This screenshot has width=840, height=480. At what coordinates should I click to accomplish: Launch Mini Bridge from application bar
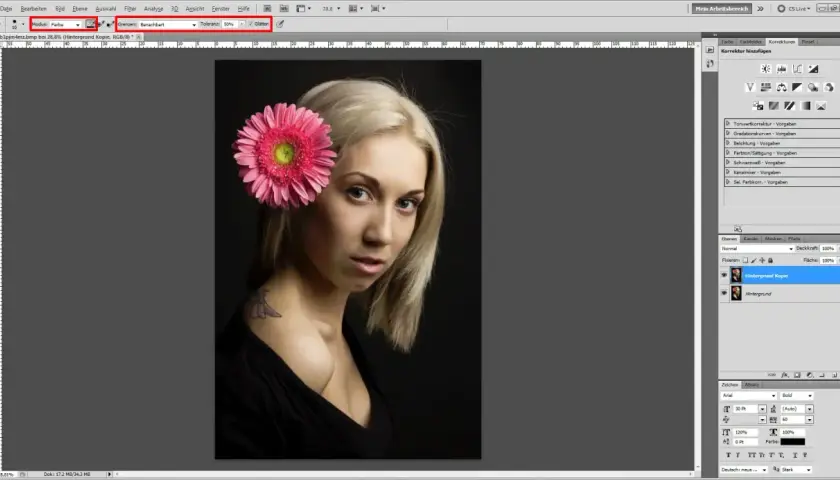pos(284,9)
